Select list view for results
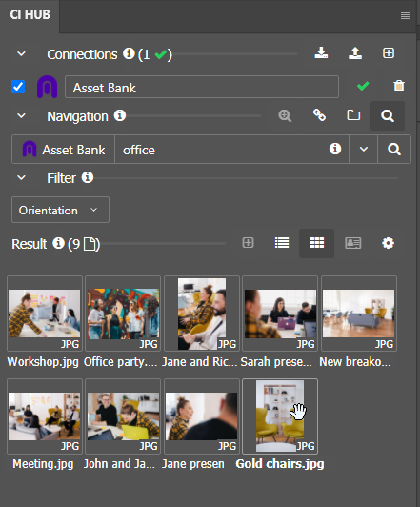Screen dimensions: 420x507 coord(282,243)
